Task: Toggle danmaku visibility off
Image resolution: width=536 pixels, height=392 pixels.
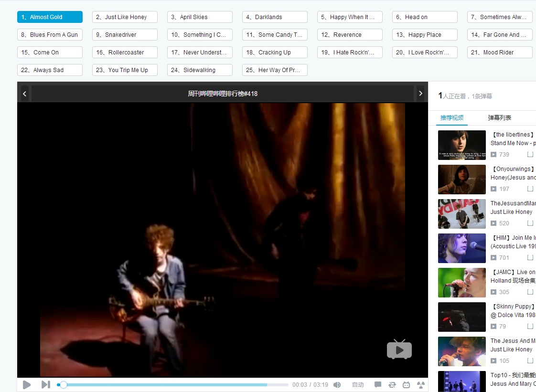Action: coord(392,384)
